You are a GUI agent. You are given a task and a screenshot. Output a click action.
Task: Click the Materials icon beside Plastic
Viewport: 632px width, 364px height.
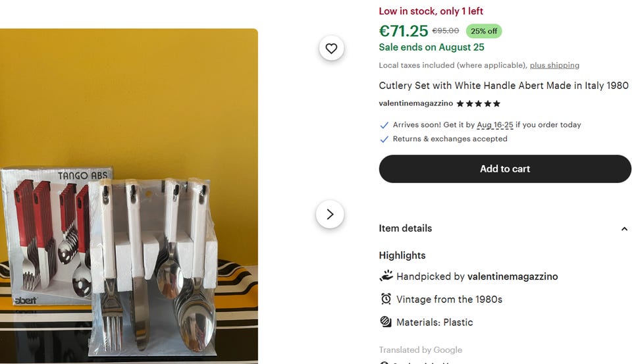[x=386, y=322]
